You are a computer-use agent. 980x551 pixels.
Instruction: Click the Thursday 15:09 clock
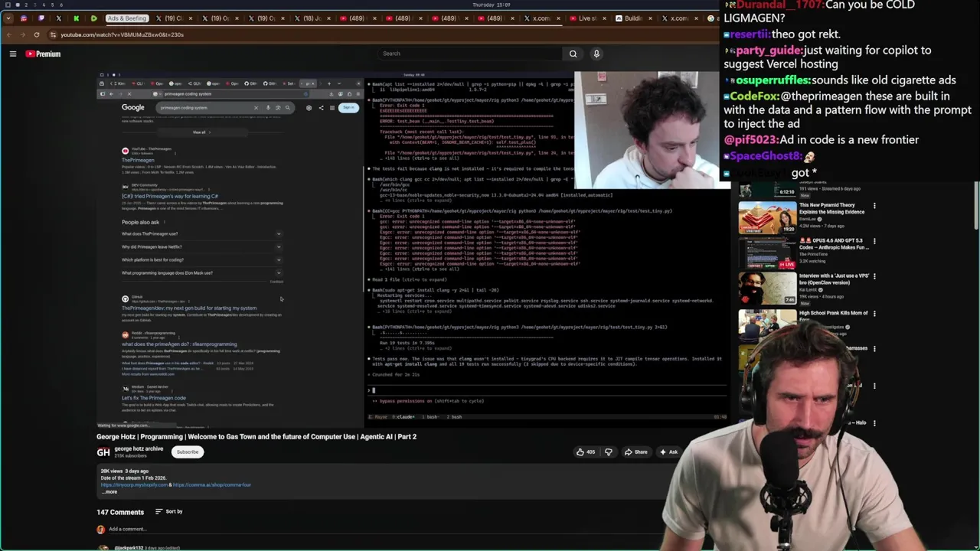coord(492,5)
